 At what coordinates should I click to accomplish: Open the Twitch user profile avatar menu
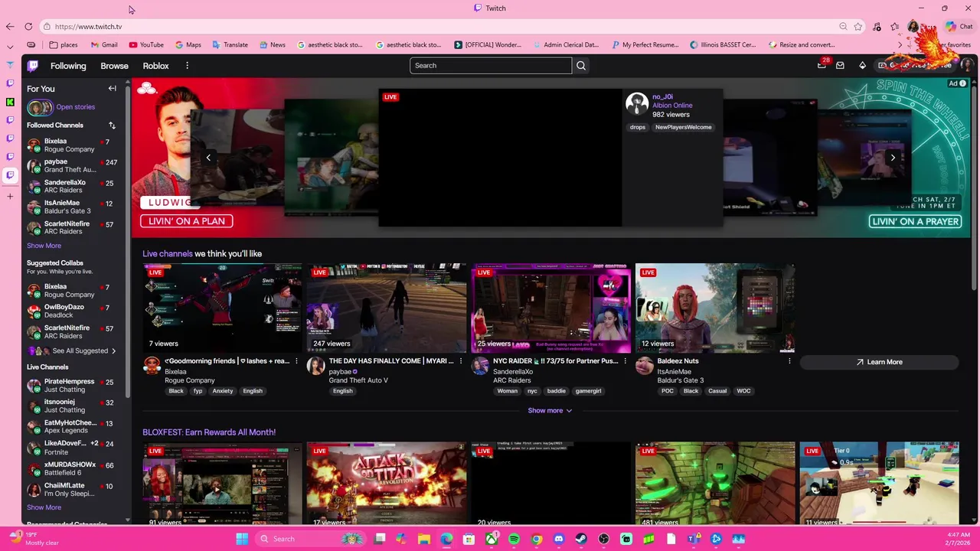(967, 65)
